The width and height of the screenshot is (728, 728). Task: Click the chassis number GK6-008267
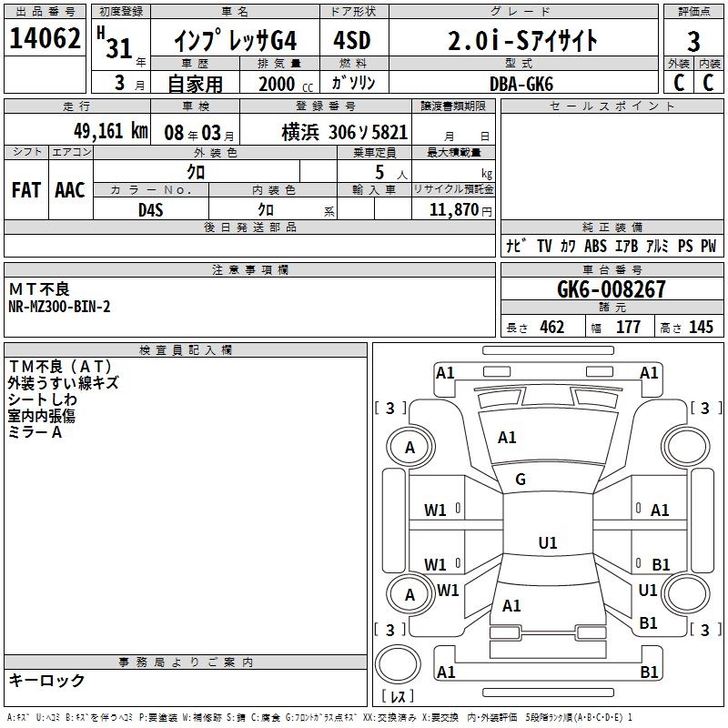click(612, 289)
